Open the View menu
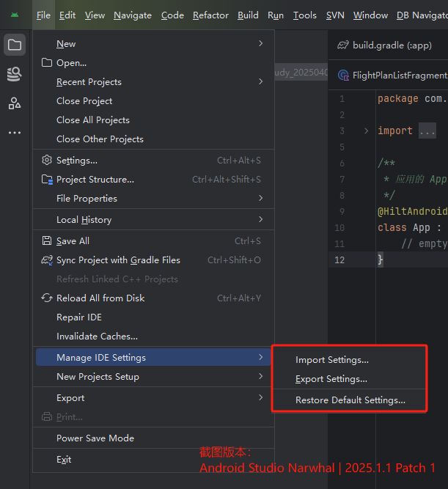448x489 pixels. (x=95, y=15)
